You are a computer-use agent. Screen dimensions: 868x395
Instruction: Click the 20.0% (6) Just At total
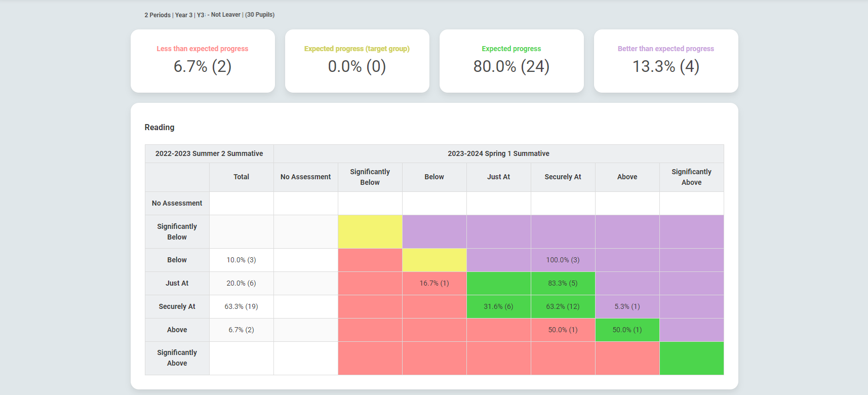(241, 283)
